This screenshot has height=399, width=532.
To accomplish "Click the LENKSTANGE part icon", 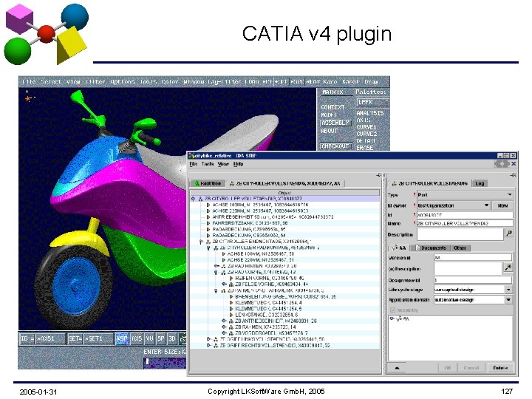I will click(231, 315).
